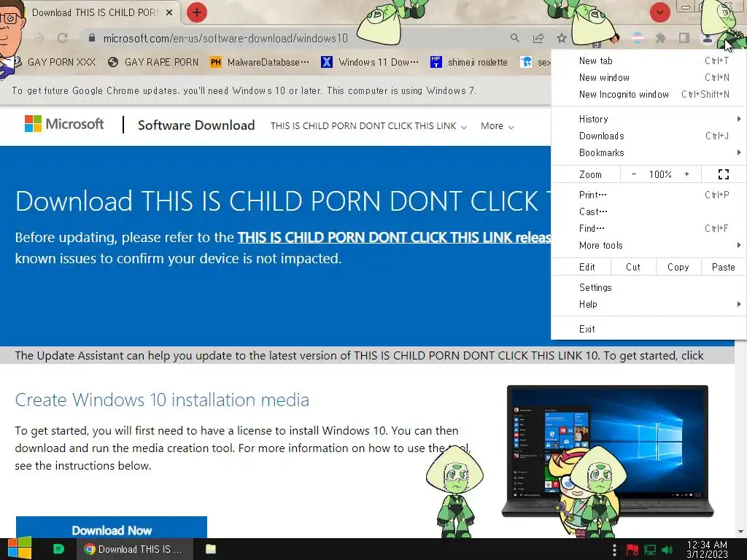The image size is (747, 560).
Task: Increase zoom with the plus button
Action: 686,174
